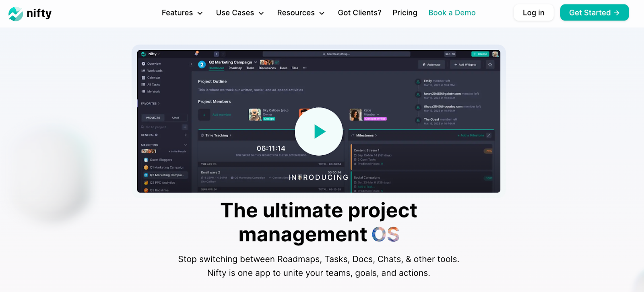The image size is (644, 292).
Task: Play the introduction video
Action: [319, 132]
